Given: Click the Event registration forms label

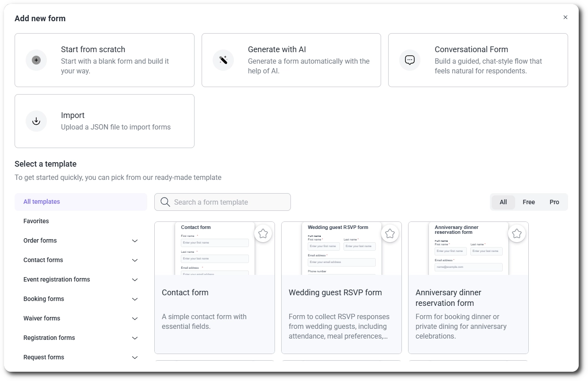Looking at the screenshot, I should pyautogui.click(x=57, y=279).
